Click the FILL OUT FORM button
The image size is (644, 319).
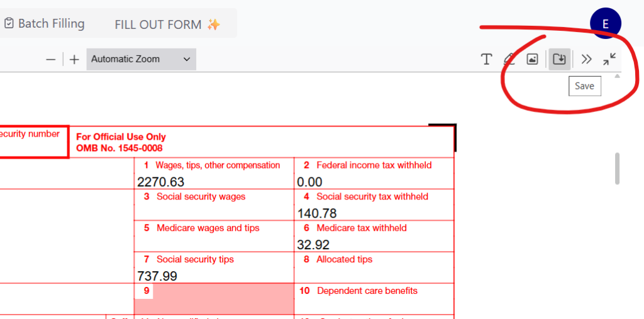point(167,25)
